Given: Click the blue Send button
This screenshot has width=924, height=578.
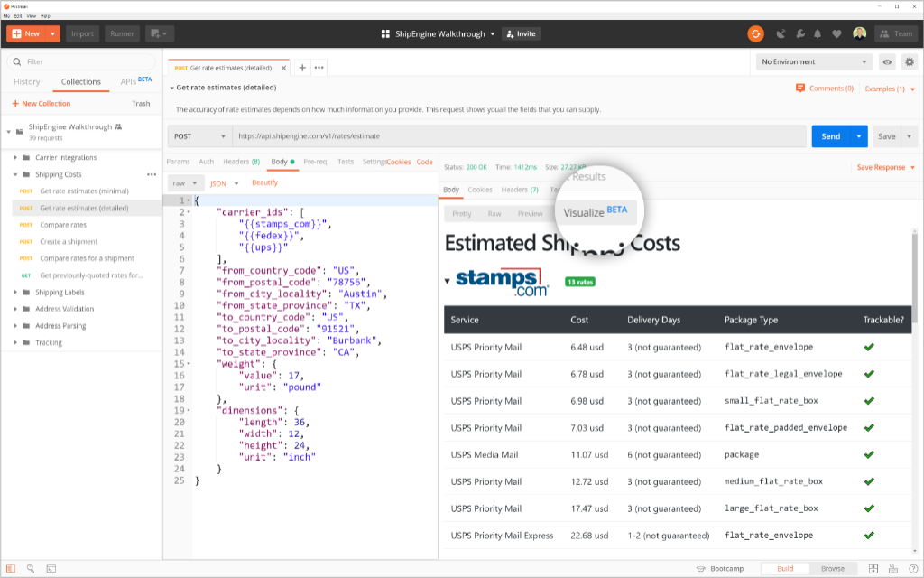Looking at the screenshot, I should click(x=830, y=136).
